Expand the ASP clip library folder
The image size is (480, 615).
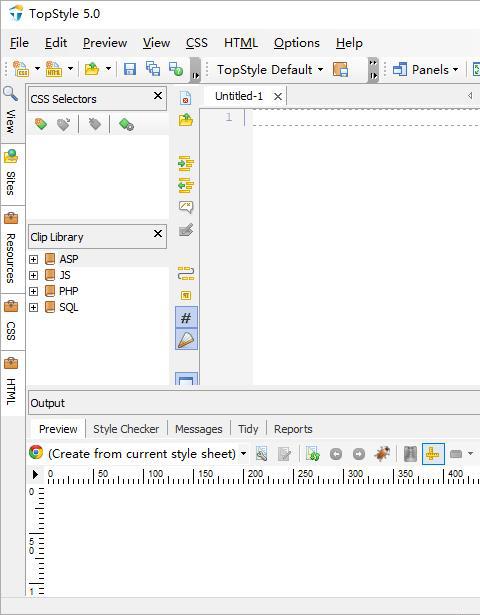(x=34, y=259)
